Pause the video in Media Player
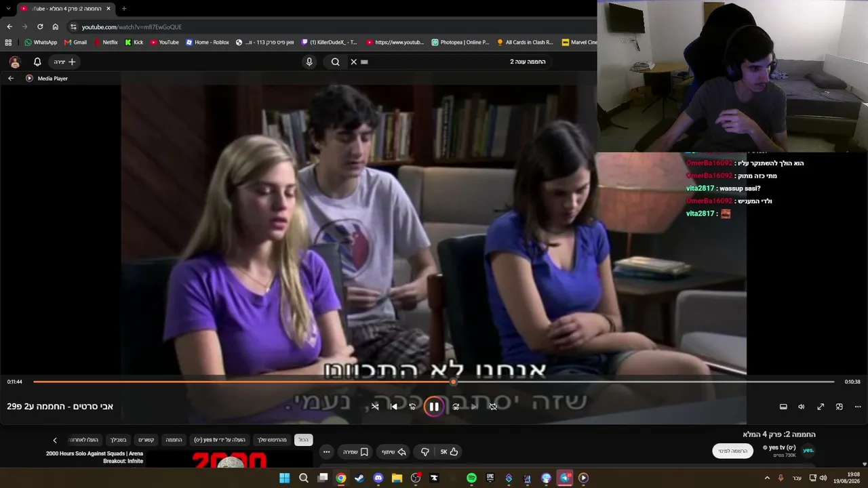Viewport: 868px width, 488px height. pos(434,407)
